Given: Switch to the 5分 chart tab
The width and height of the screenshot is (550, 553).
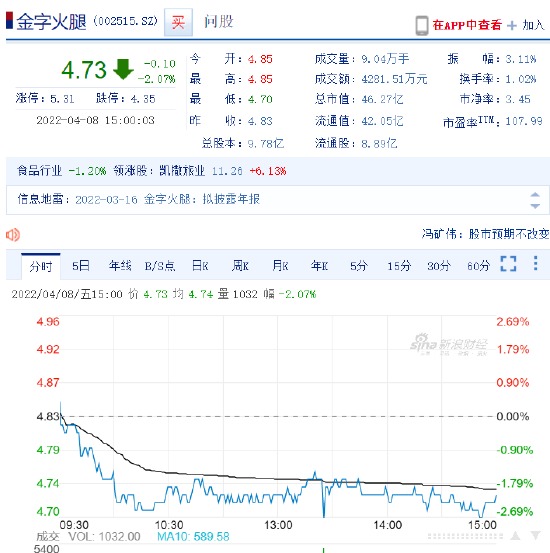Looking at the screenshot, I should [x=359, y=266].
